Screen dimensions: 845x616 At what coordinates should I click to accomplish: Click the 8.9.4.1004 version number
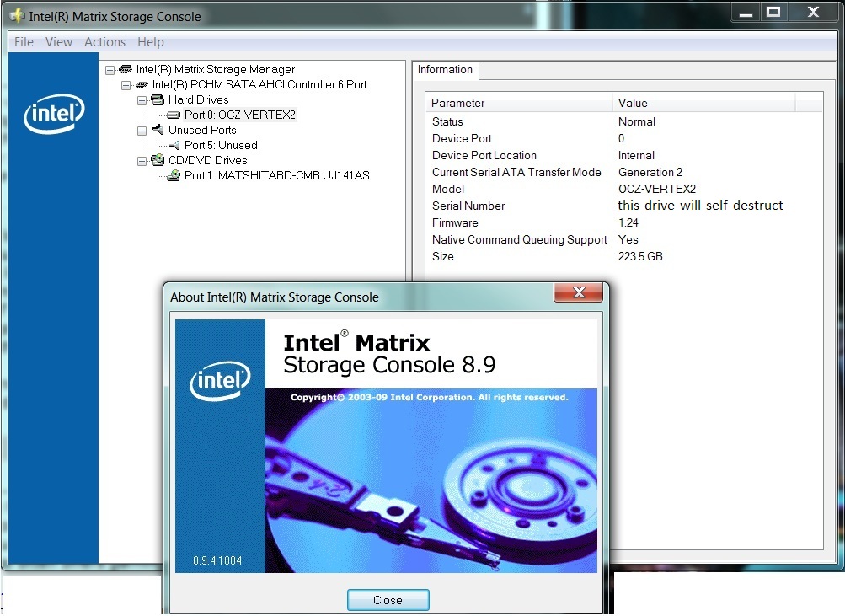tap(217, 560)
